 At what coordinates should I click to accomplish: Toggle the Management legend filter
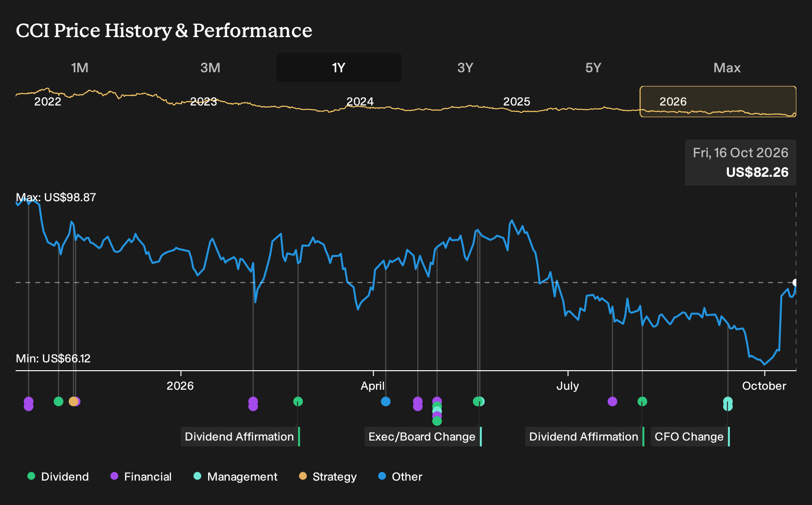(235, 477)
